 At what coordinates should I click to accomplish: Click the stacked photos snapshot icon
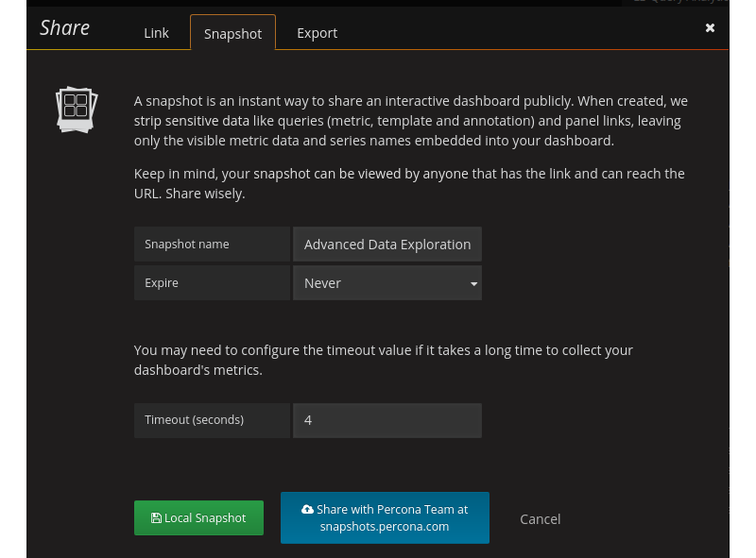point(76,110)
